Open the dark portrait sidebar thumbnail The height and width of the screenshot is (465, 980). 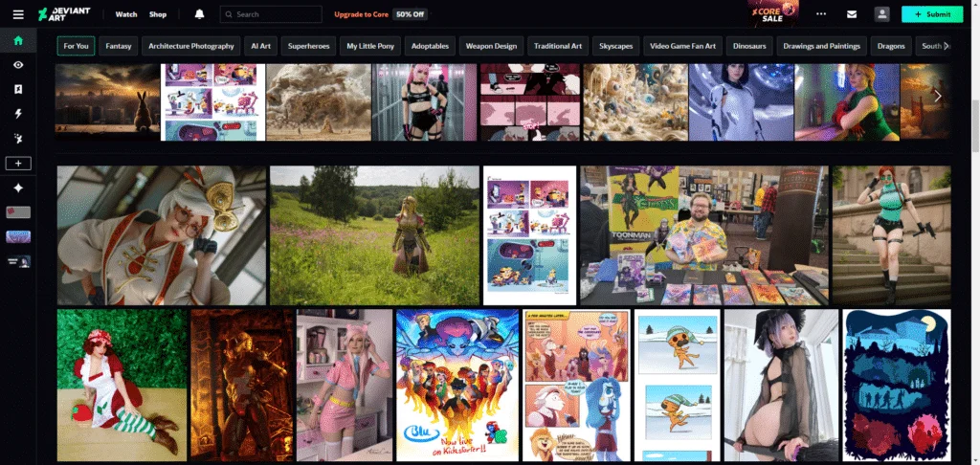18,261
